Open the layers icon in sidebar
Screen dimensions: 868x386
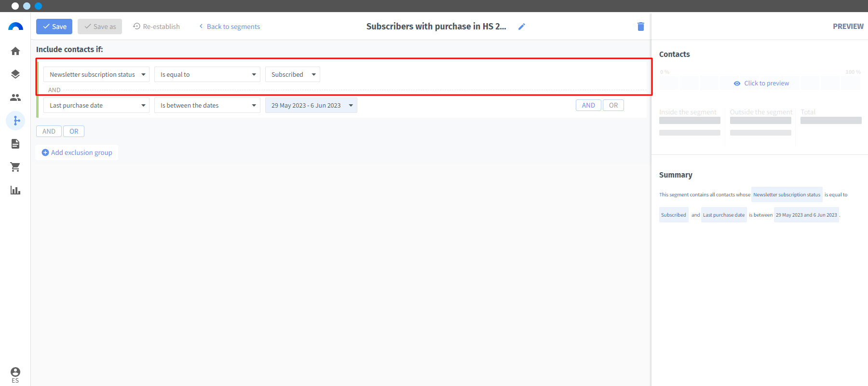15,74
